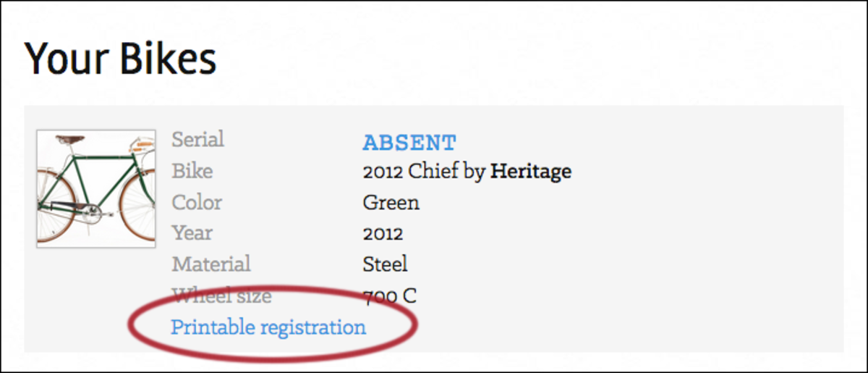Open the ABSENT serial number link
This screenshot has width=868, height=373.
[409, 142]
